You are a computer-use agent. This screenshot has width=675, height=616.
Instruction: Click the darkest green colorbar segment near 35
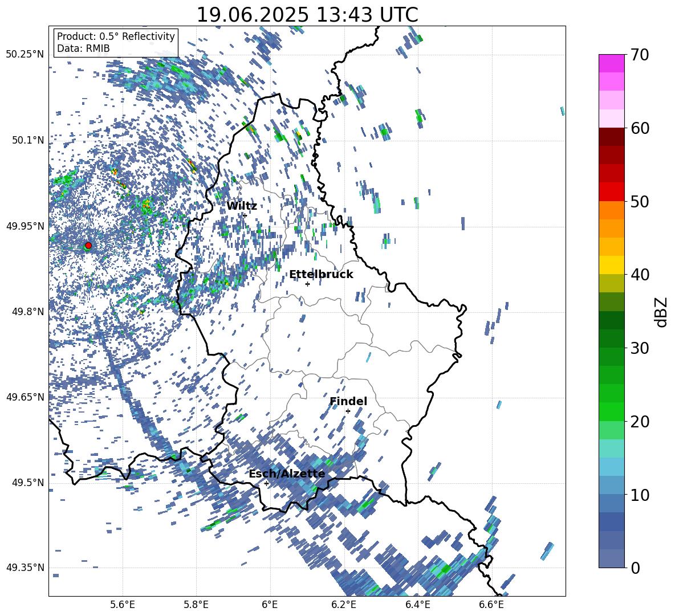(x=611, y=320)
